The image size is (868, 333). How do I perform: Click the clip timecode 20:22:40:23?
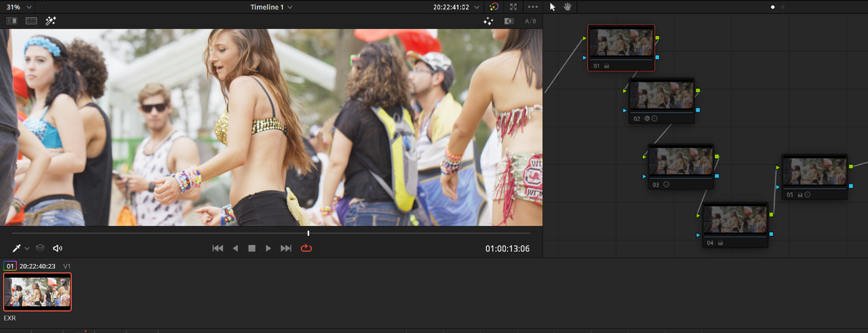[37, 267]
